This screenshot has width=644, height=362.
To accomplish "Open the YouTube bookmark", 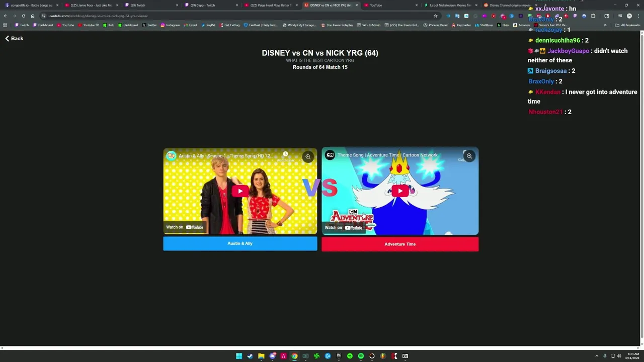I will (65, 25).
